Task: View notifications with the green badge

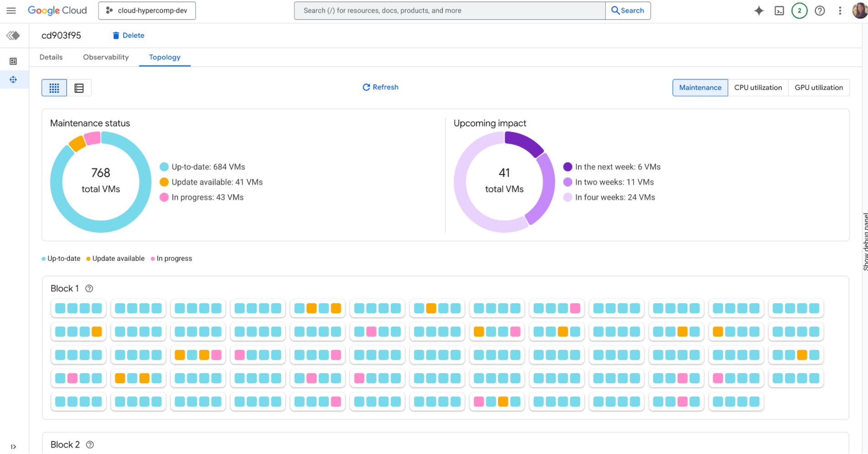Action: click(799, 11)
